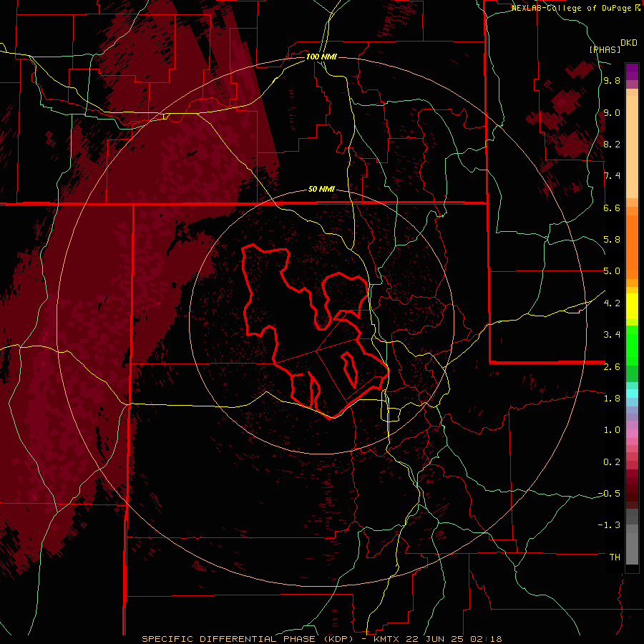Click the 50 NMI range ring label
The width and height of the screenshot is (644, 644).
point(321,190)
